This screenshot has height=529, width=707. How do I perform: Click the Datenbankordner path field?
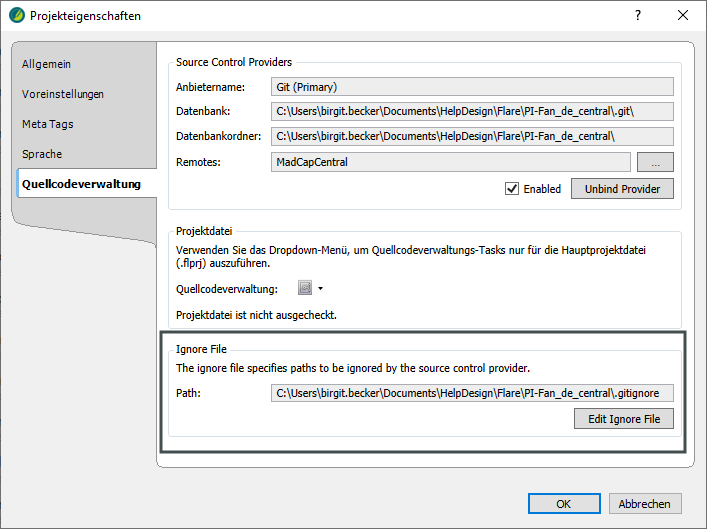[472, 136]
